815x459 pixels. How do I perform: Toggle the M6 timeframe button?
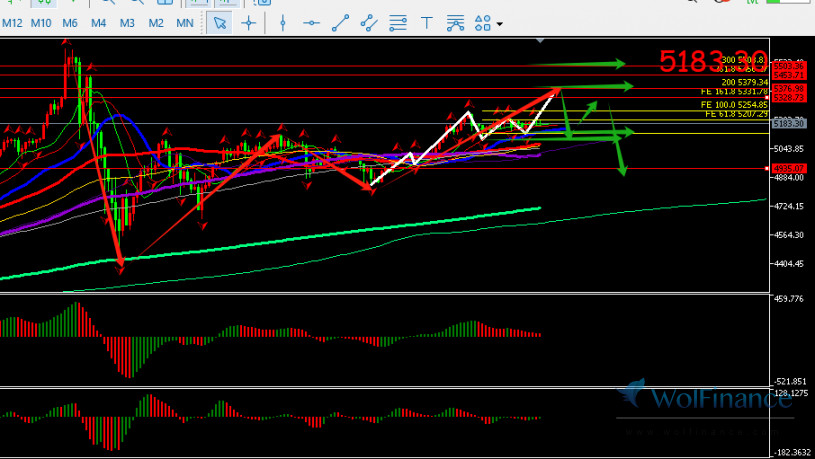[x=70, y=22]
